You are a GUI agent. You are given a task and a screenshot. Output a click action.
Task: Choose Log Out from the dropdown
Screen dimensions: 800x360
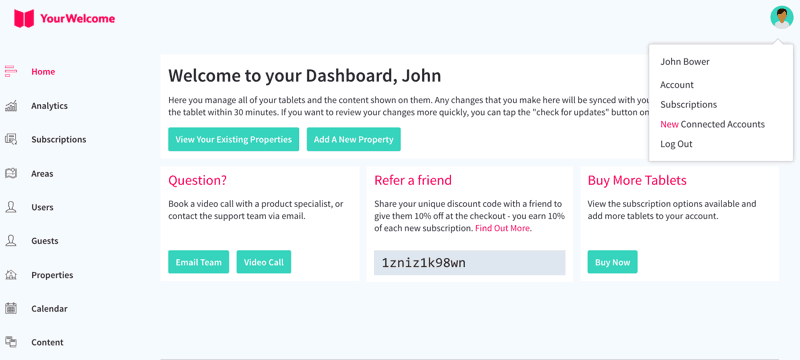coord(676,144)
